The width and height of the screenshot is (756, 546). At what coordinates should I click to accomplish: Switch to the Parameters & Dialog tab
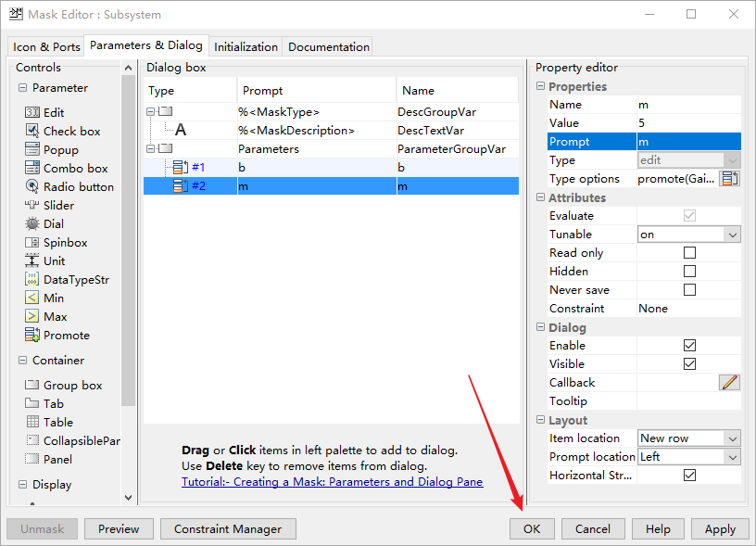click(x=146, y=45)
